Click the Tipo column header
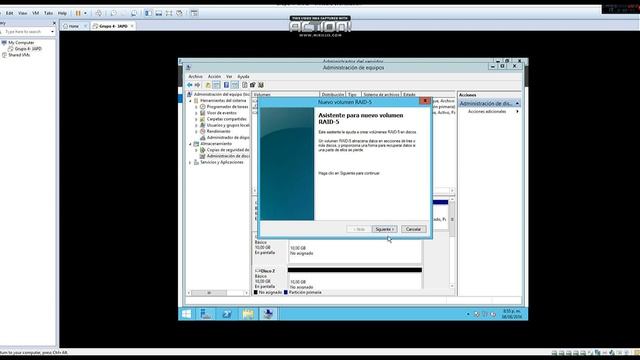Viewport: 640px width, 360px height. pyautogui.click(x=352, y=94)
